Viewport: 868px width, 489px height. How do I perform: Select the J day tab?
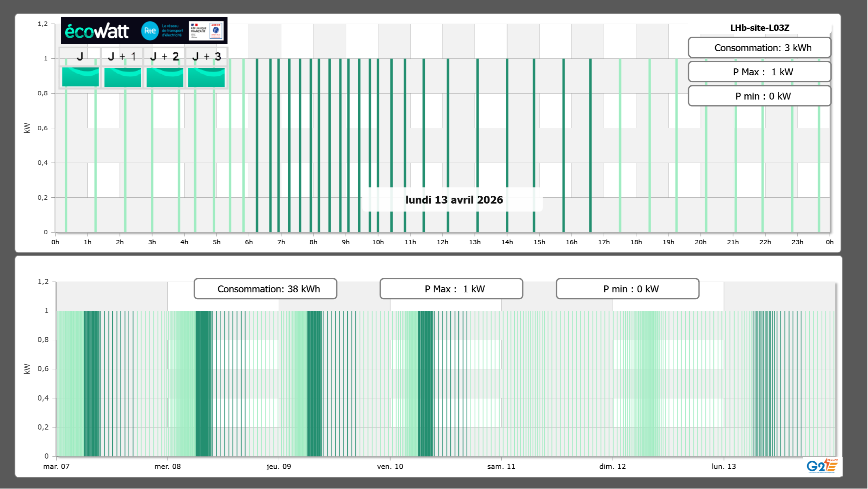coord(80,56)
